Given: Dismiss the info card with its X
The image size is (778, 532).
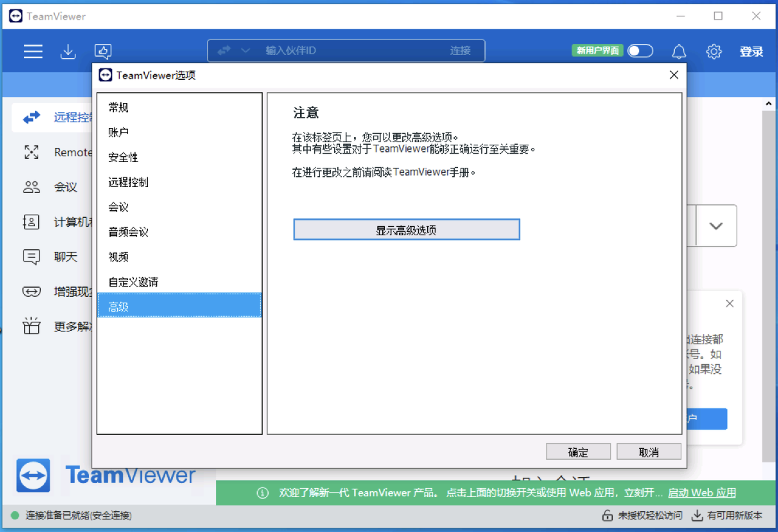Looking at the screenshot, I should 729,304.
